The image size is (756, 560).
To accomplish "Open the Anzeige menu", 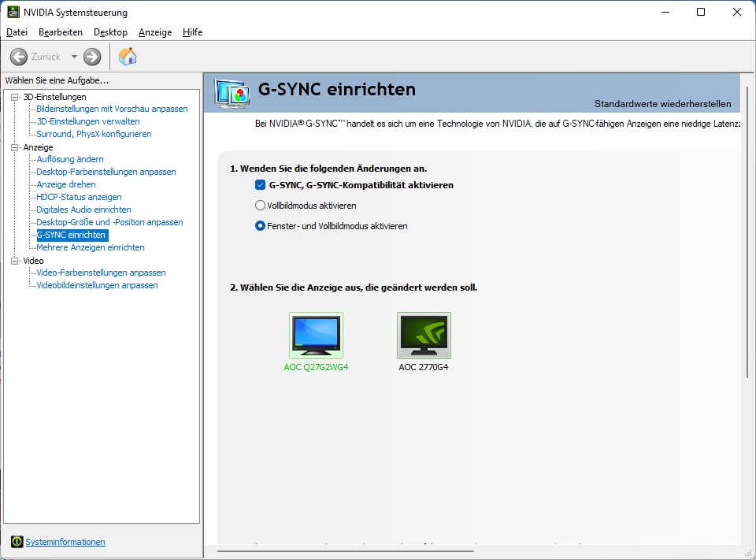I will [x=155, y=32].
